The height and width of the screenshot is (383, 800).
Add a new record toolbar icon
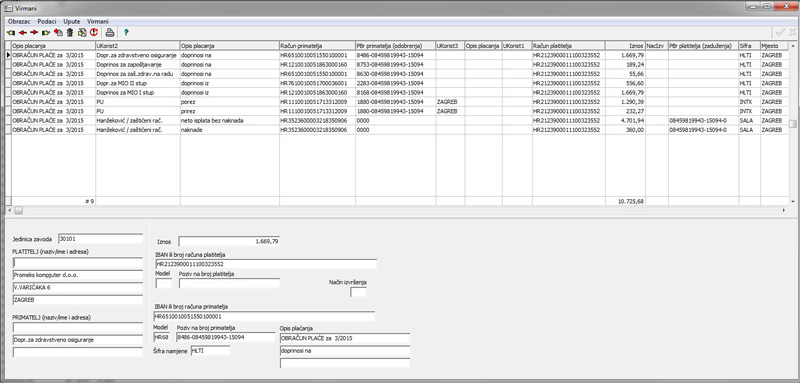point(58,33)
